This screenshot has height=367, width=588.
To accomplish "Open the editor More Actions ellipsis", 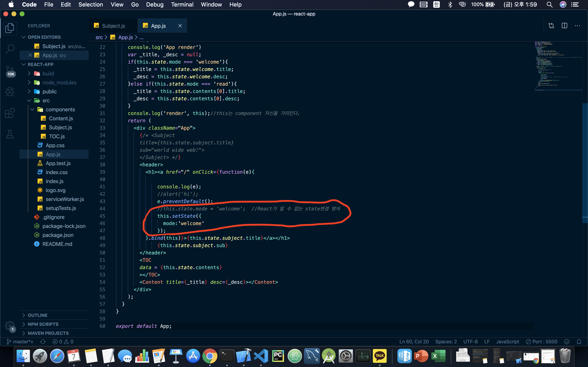I will tap(577, 26).
